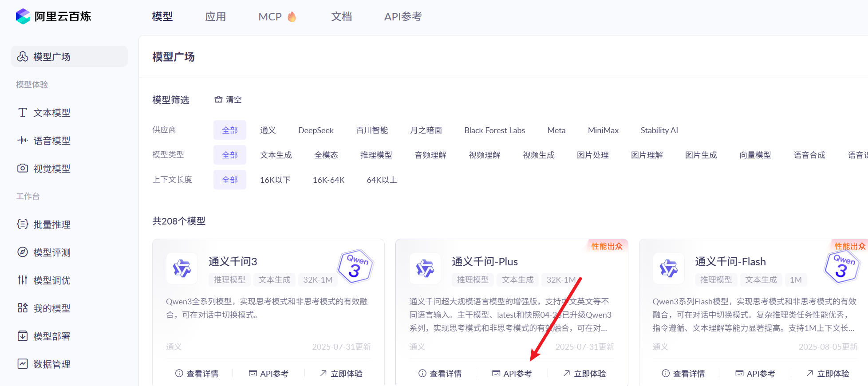Click the 模型广场 sidebar icon
The width and height of the screenshot is (868, 386).
[x=23, y=56]
